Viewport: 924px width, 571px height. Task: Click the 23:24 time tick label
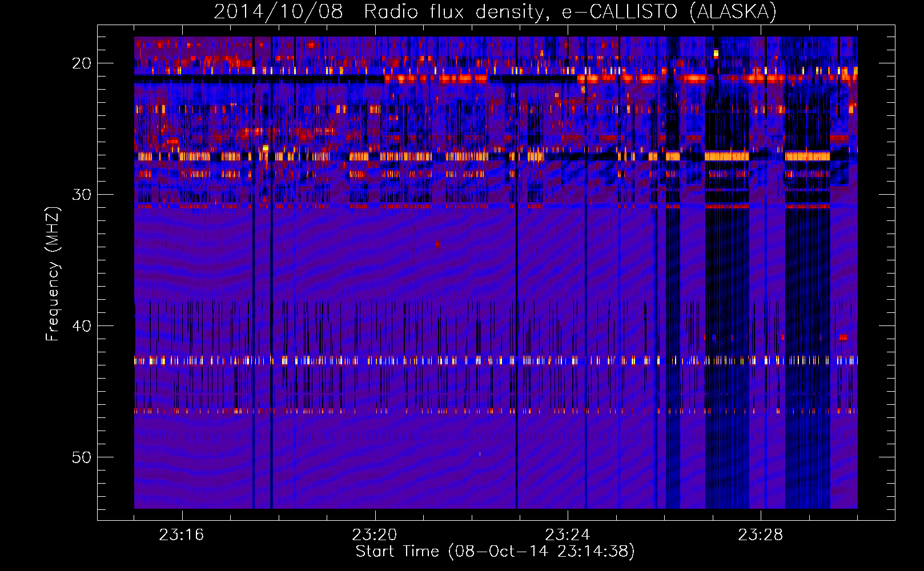coord(568,534)
